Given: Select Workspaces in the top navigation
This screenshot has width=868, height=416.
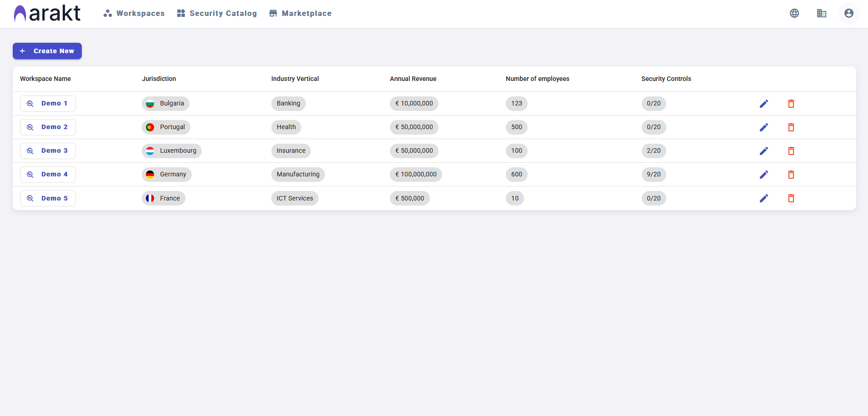Looking at the screenshot, I should (134, 13).
